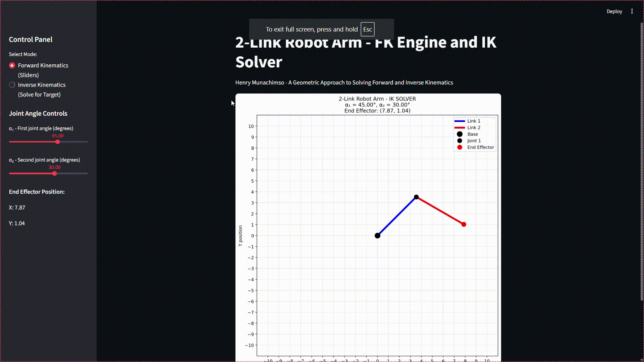The image size is (644, 362).
Task: Select Inverse Kinematics (Solve for Target) mode
Action: pos(12,85)
